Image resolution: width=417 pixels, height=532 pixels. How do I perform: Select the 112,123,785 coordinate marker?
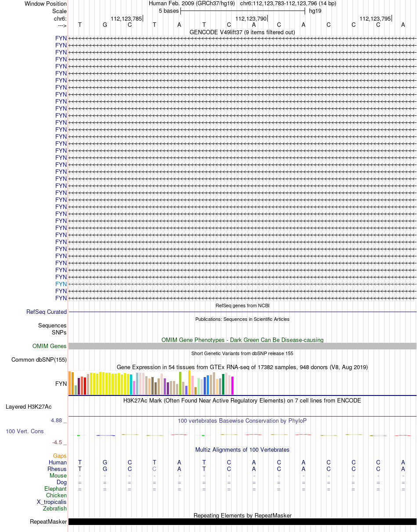126,19
